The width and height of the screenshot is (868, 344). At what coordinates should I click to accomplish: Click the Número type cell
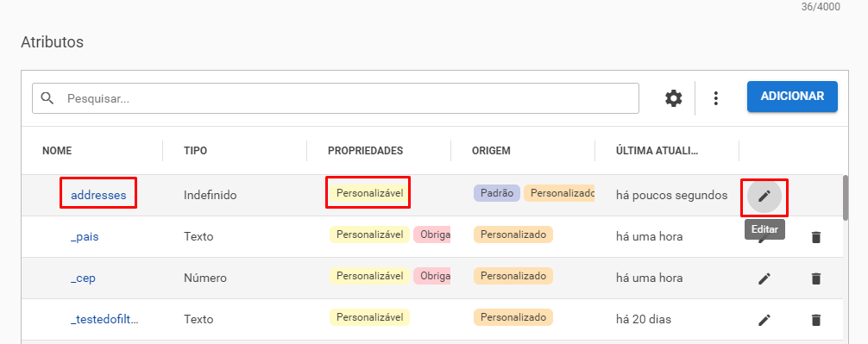[205, 278]
